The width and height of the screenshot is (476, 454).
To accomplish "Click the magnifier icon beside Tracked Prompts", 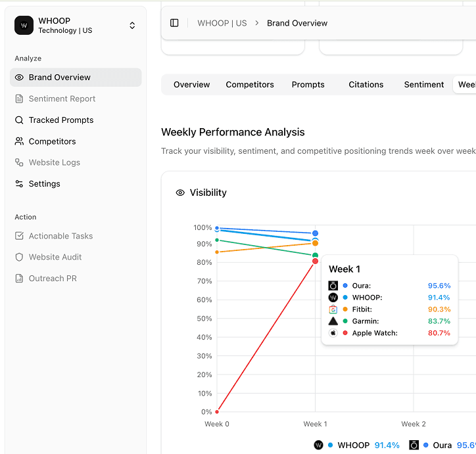I will tap(19, 120).
